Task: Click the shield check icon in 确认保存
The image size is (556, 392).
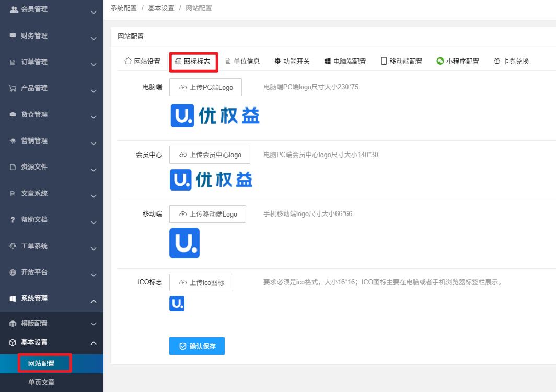Action: (182, 346)
